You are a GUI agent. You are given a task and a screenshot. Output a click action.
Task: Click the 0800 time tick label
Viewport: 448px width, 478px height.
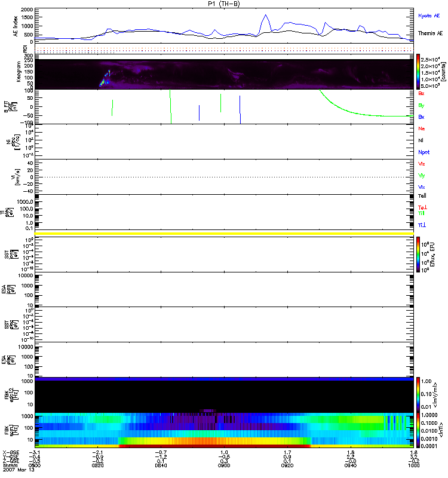tap(34, 465)
